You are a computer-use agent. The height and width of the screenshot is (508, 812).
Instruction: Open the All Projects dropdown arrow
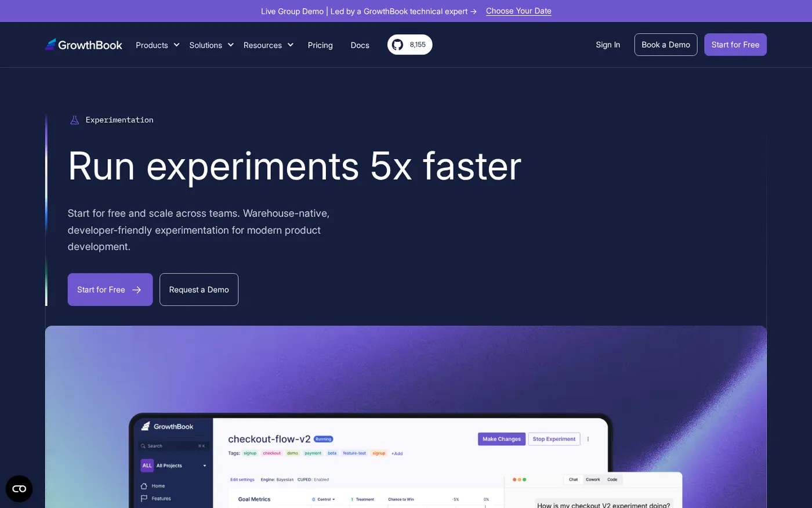point(205,466)
